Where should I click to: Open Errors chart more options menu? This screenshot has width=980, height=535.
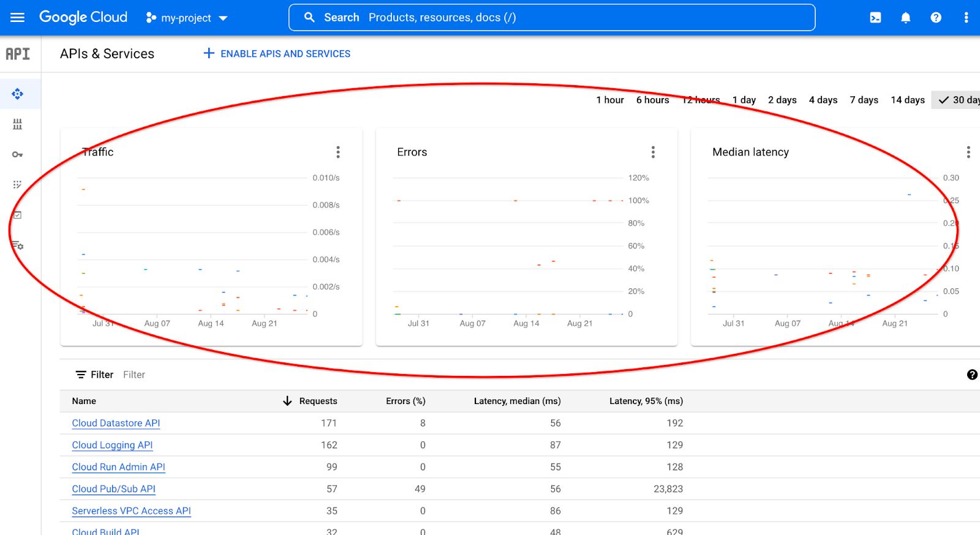point(653,152)
